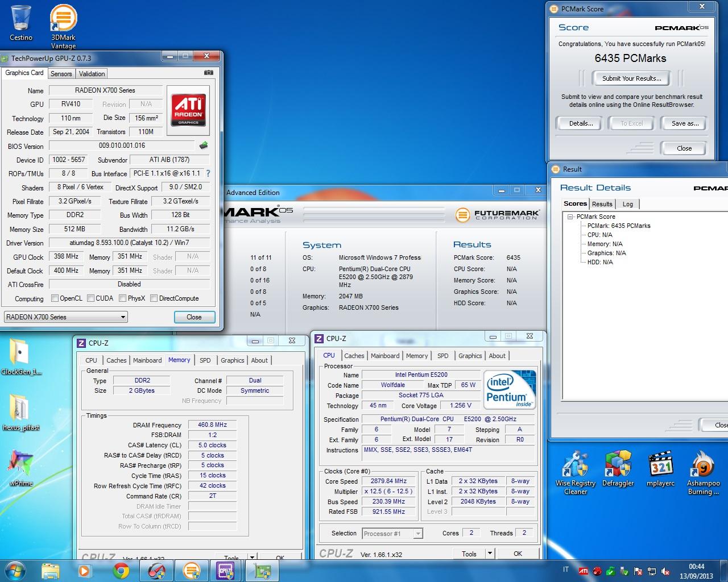Viewport: 728px width, 582px height.
Task: Open Ashampoo Burning shortcut
Action: (703, 472)
